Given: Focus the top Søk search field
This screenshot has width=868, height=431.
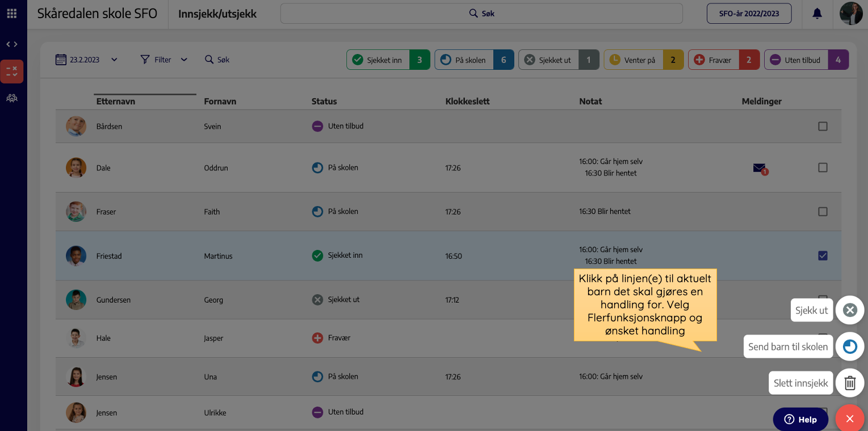Looking at the screenshot, I should point(481,14).
